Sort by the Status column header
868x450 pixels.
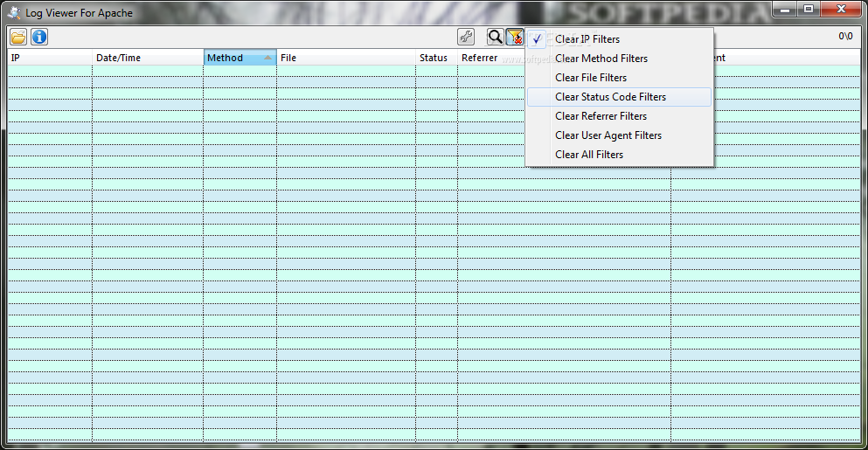pyautogui.click(x=436, y=58)
